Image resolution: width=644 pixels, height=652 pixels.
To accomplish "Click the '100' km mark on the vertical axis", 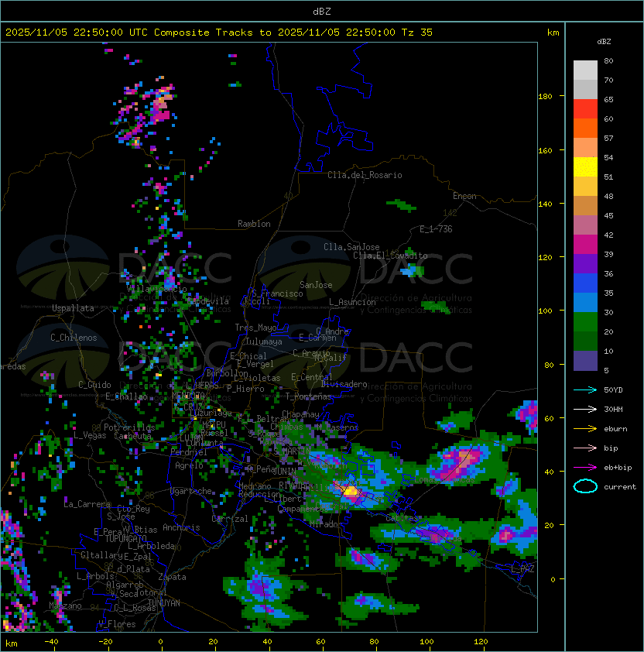I will click(x=545, y=311).
